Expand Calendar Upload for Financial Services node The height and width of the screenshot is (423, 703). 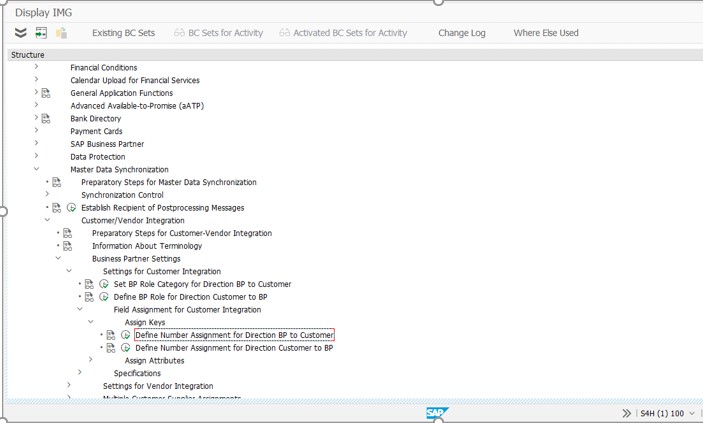coord(36,79)
